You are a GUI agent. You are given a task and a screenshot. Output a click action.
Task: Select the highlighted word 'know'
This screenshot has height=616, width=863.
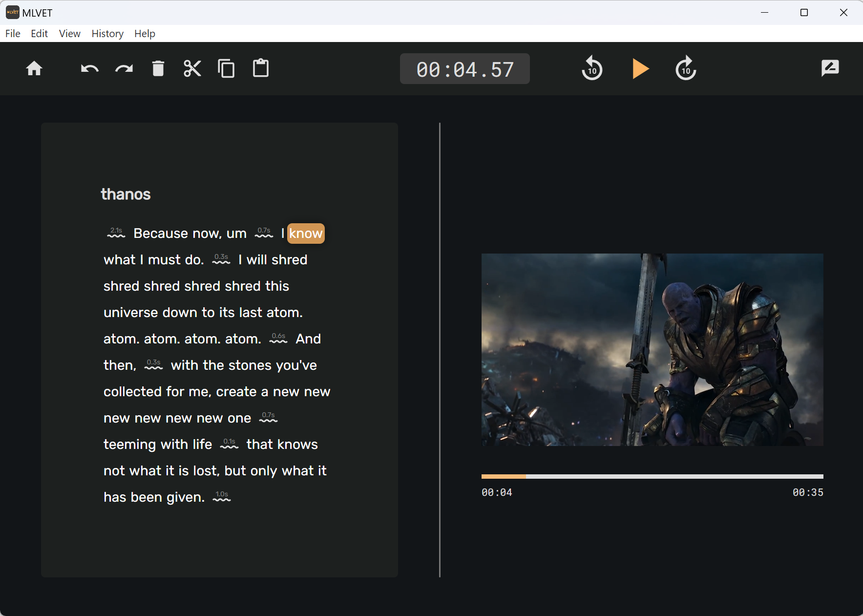(x=306, y=234)
